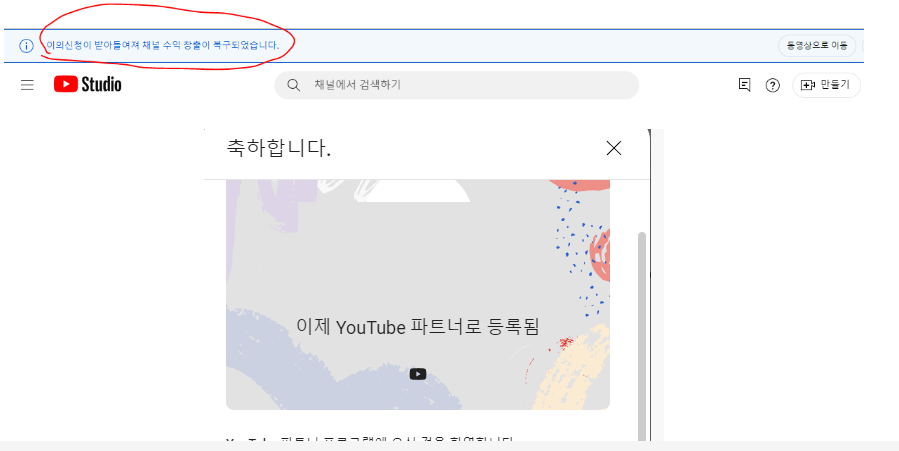Screen dimensions: 899x451
Task: Click the YouTube Studio logo
Action: pos(88,84)
